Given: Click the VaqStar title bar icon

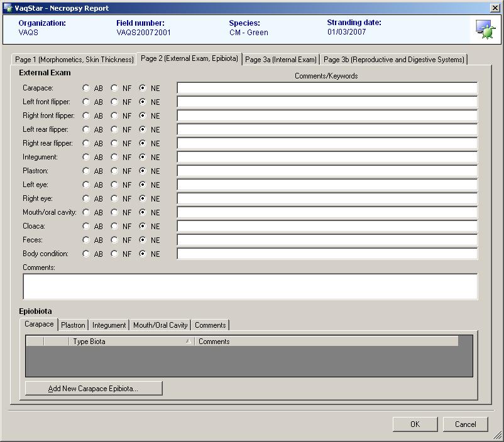Looking at the screenshot, I should pos(8,8).
